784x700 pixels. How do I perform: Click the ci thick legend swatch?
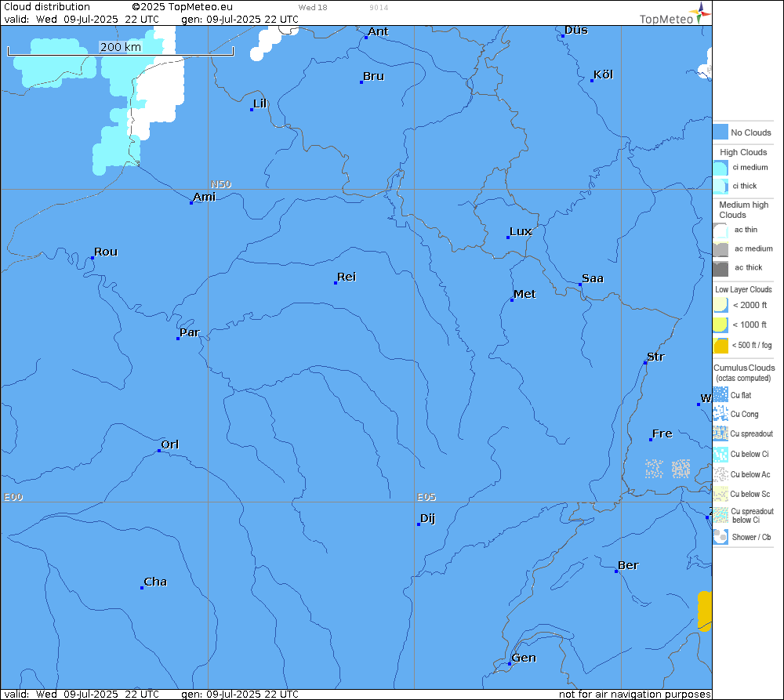coord(720,186)
